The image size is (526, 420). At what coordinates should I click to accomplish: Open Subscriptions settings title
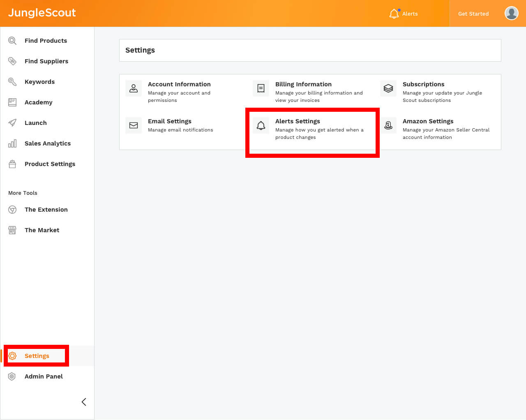pos(423,84)
